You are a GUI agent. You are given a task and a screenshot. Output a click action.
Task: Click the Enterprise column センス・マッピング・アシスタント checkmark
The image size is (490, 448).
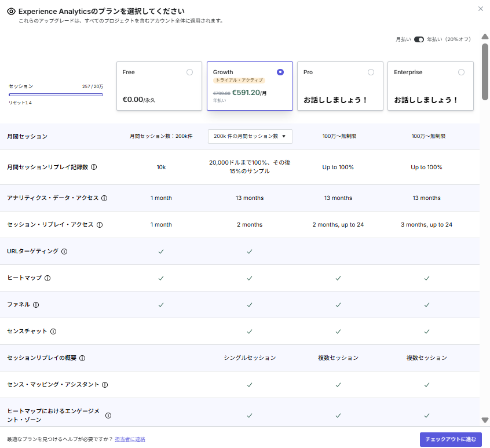[427, 385]
